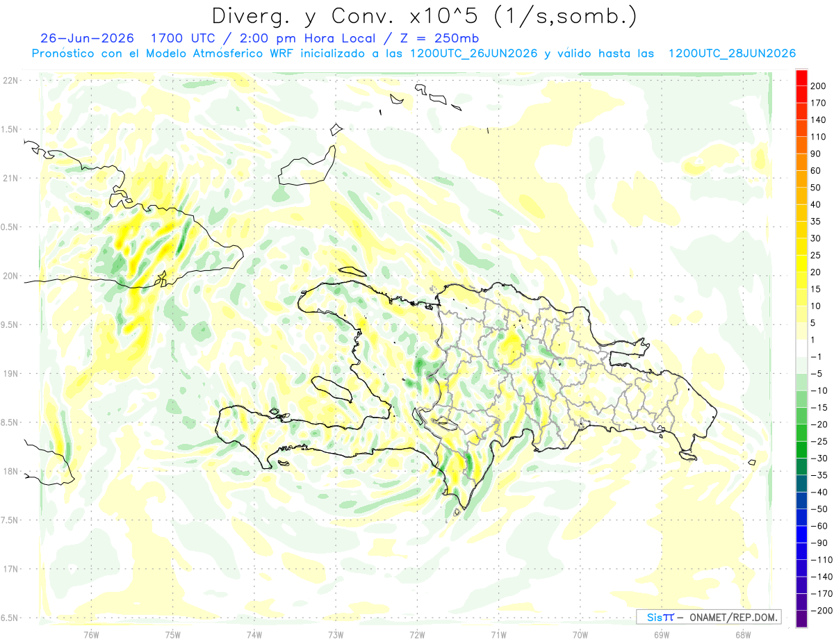Click the '35' colorbar value label

(817, 222)
